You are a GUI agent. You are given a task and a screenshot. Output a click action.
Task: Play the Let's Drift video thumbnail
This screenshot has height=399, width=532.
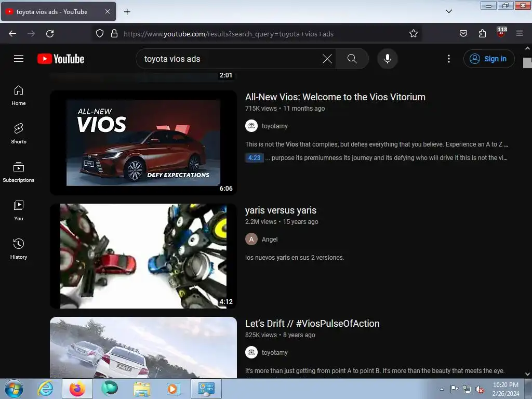click(143, 348)
